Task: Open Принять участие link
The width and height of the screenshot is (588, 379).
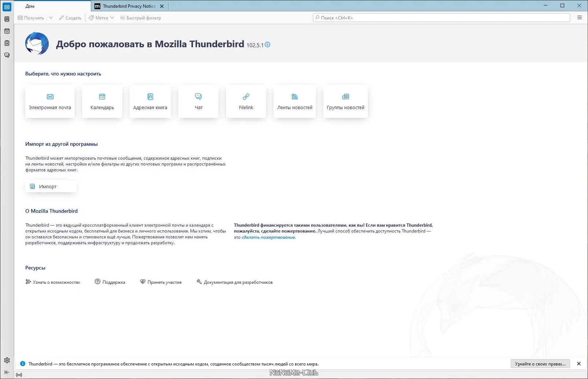Action: click(x=161, y=282)
